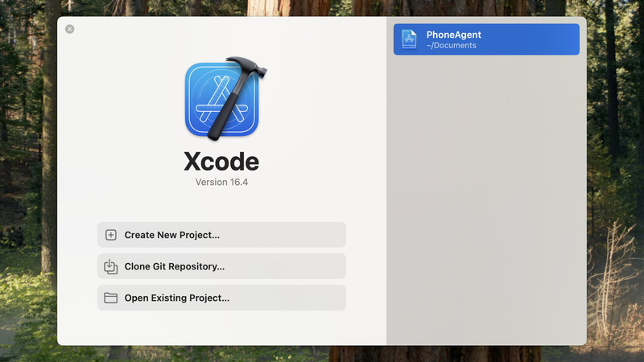Click the Open Existing Project button
644x362 pixels.
point(222,298)
